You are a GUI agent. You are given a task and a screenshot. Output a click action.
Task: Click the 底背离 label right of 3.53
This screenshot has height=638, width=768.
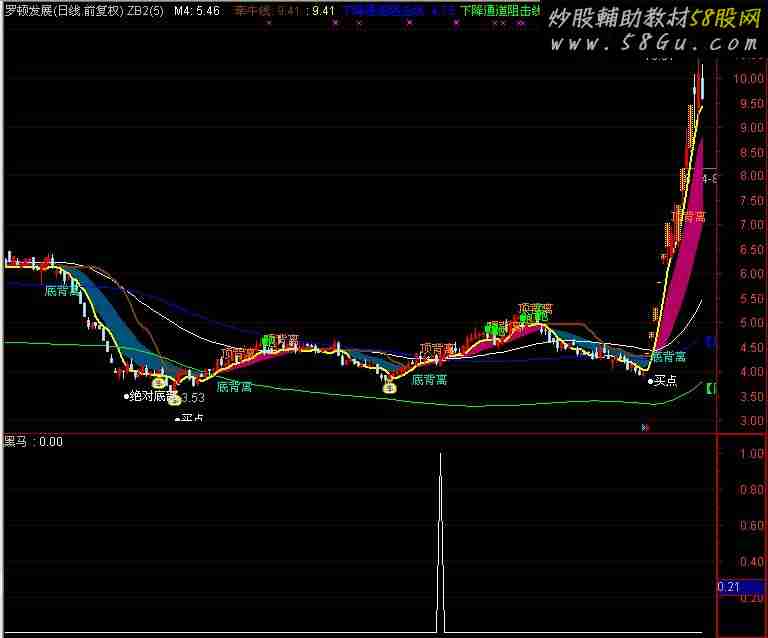pos(234,387)
